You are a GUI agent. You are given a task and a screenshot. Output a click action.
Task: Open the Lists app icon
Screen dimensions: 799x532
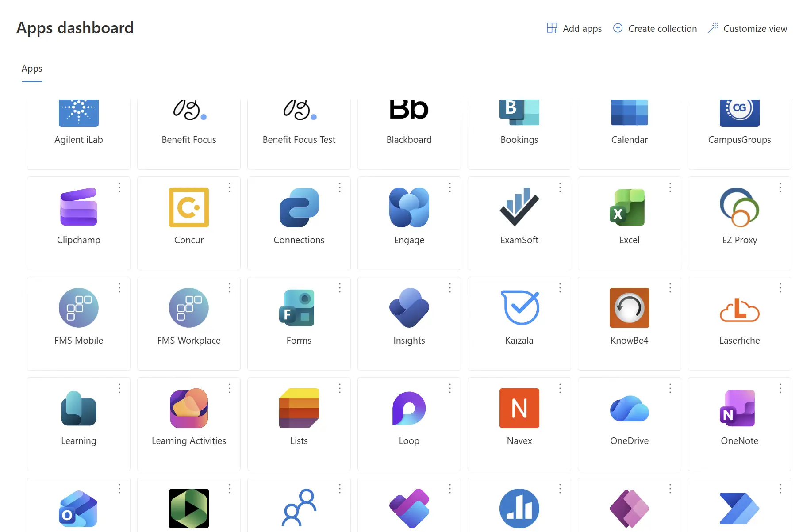tap(299, 408)
